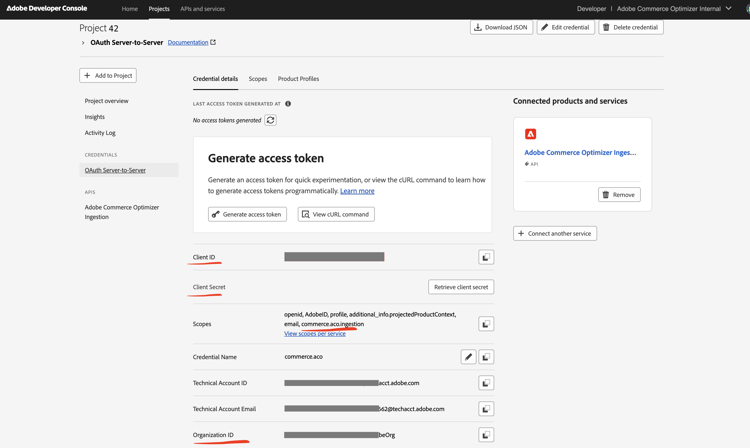Click the Developer role label in header

pos(591,9)
